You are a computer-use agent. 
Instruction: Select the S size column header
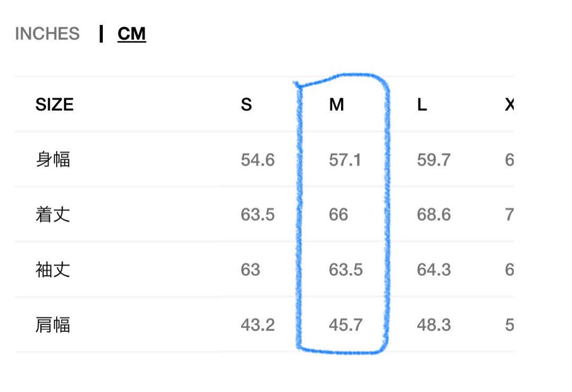[246, 105]
